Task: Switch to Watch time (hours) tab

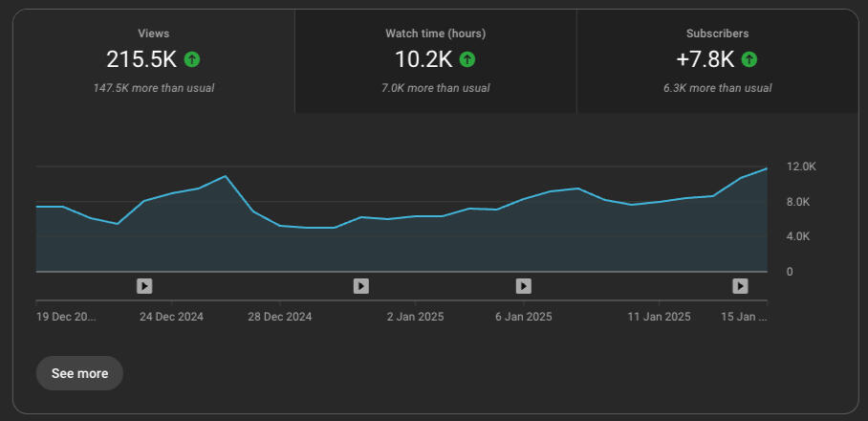Action: pyautogui.click(x=435, y=61)
